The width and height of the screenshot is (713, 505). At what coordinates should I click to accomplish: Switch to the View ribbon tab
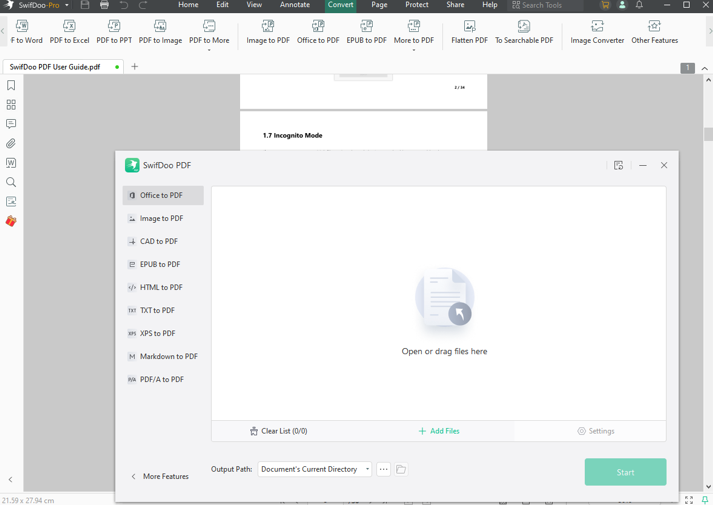coord(254,5)
